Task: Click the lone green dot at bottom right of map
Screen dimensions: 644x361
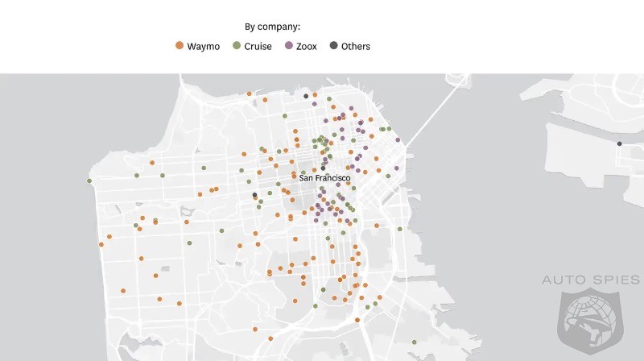Action: (x=415, y=342)
